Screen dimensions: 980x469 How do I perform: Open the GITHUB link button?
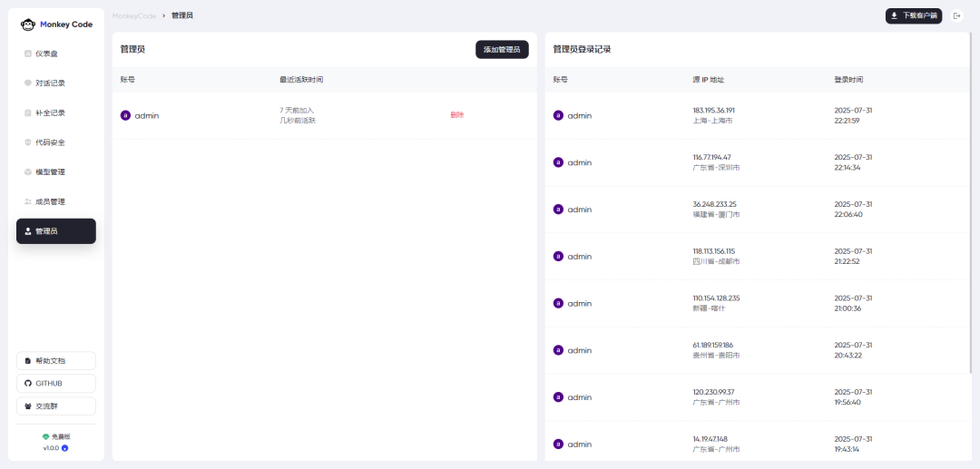click(56, 384)
